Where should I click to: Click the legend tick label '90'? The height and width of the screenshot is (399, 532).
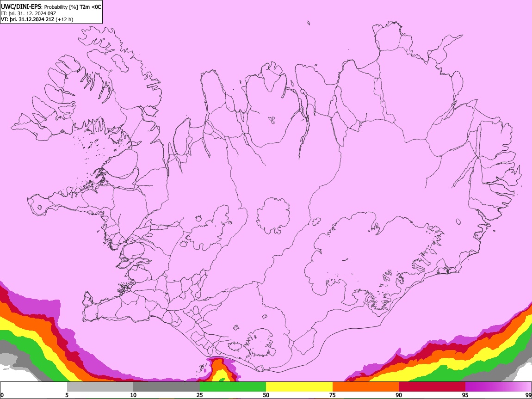click(x=399, y=395)
